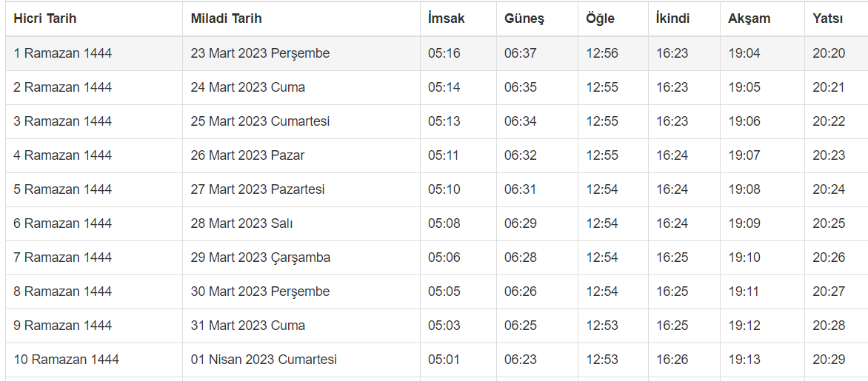Click Güneş time 06:31 for 27 Mart
The height and width of the screenshot is (381, 868).
coord(520,189)
